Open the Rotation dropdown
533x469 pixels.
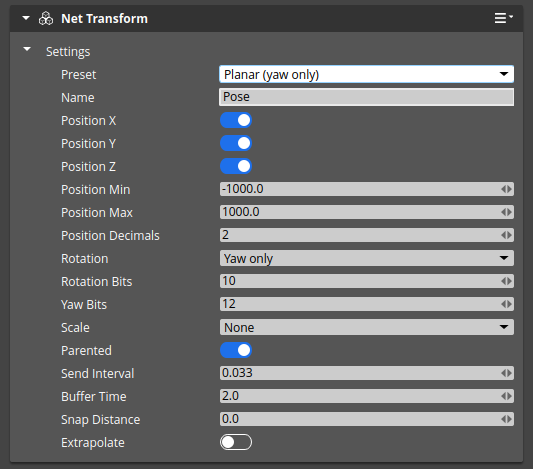click(366, 258)
